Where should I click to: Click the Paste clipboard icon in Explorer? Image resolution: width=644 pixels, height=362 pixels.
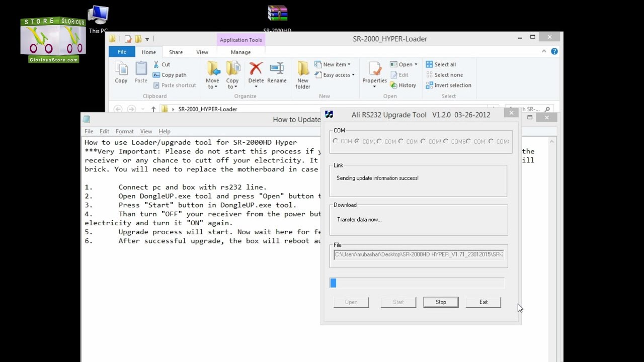pos(141,72)
